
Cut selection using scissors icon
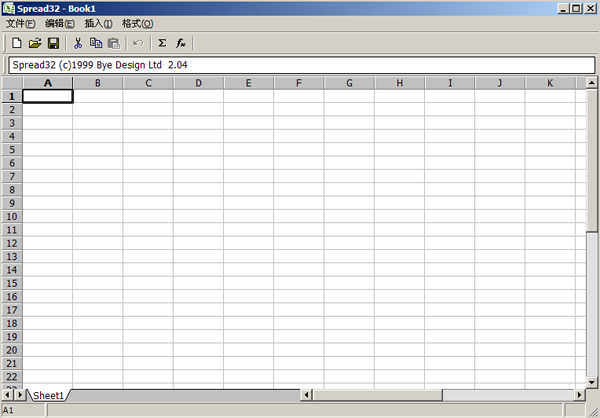click(x=78, y=43)
